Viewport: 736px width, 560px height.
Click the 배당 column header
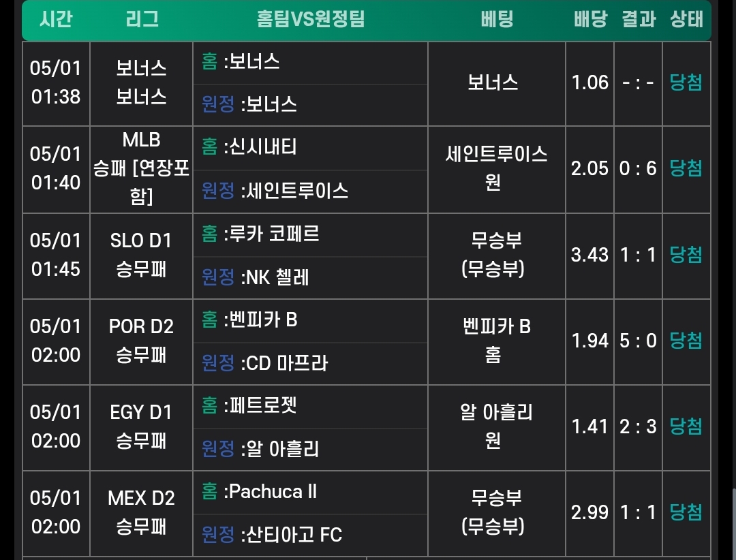click(590, 19)
